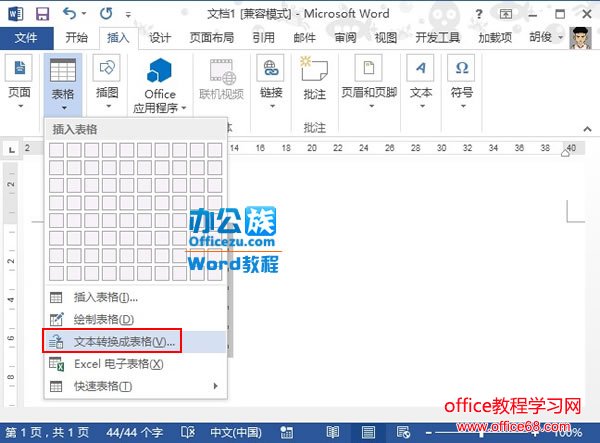
Task: Open the 插图 illustrations dropdown
Action: click(x=107, y=82)
